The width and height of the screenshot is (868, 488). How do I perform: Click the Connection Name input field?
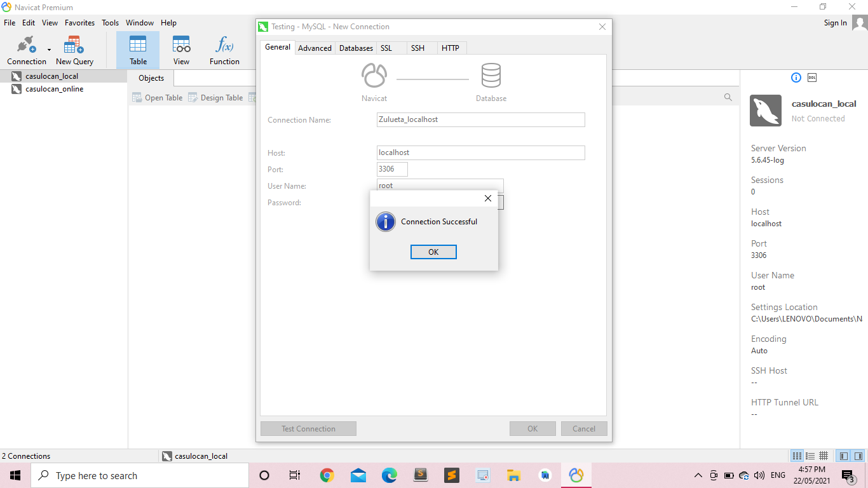click(x=480, y=119)
